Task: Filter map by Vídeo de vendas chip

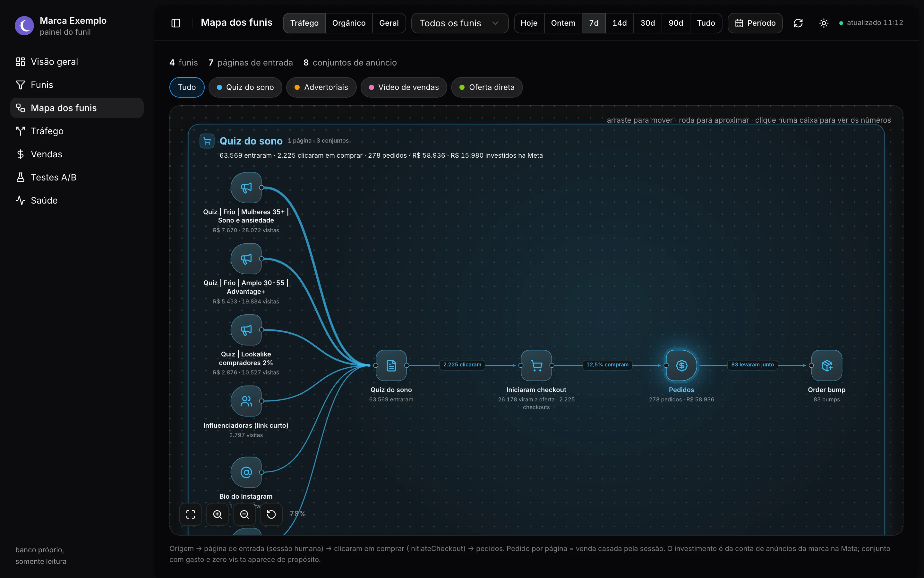Action: click(x=404, y=87)
